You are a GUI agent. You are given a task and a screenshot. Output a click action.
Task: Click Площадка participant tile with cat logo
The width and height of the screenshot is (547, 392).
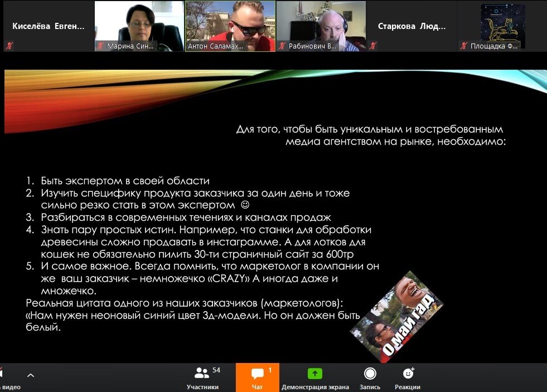point(502,25)
